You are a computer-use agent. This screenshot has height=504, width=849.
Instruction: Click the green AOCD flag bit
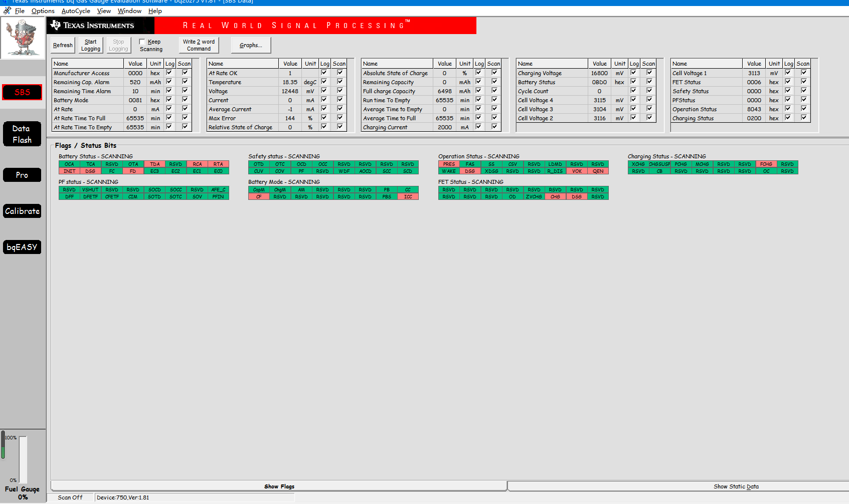365,171
